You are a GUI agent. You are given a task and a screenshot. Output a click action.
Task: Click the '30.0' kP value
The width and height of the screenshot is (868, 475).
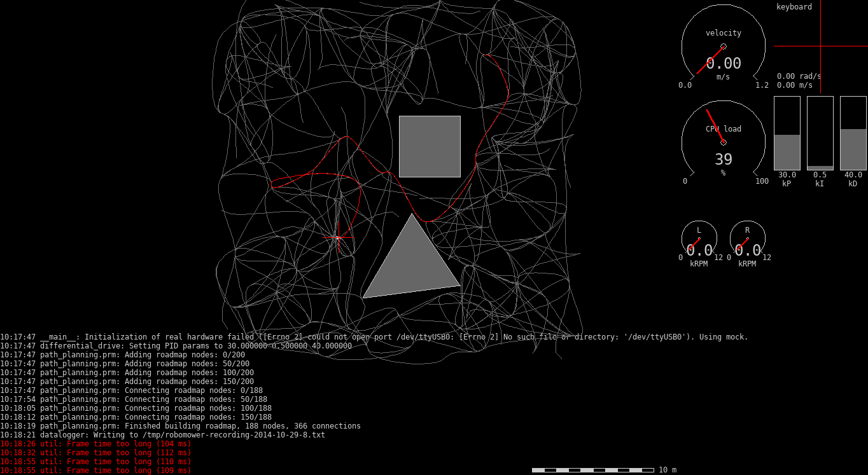click(787, 175)
